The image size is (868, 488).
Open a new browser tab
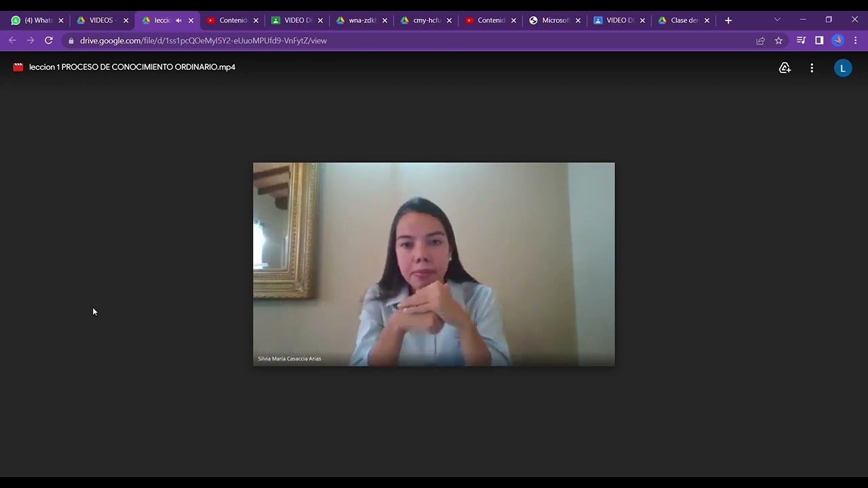pyautogui.click(x=728, y=20)
